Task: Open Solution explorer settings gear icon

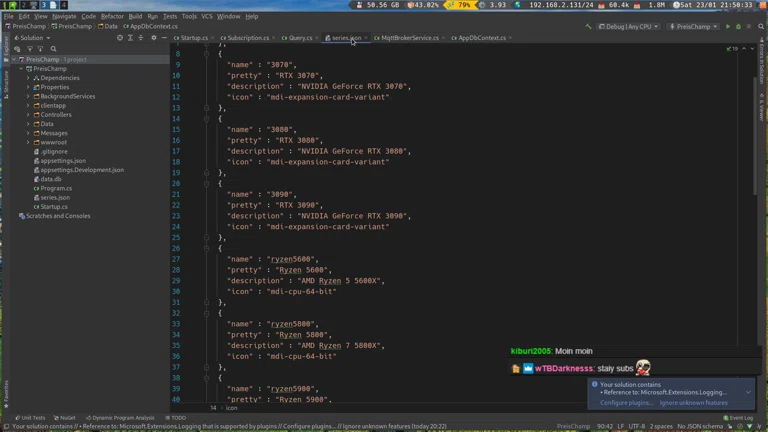Action: point(153,38)
